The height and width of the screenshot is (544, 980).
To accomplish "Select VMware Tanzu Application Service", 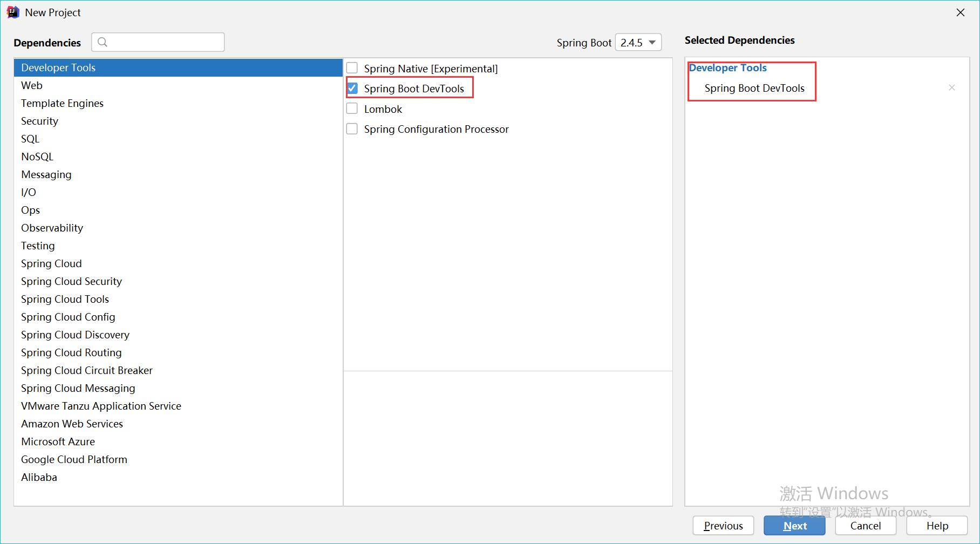I will tap(179, 406).
